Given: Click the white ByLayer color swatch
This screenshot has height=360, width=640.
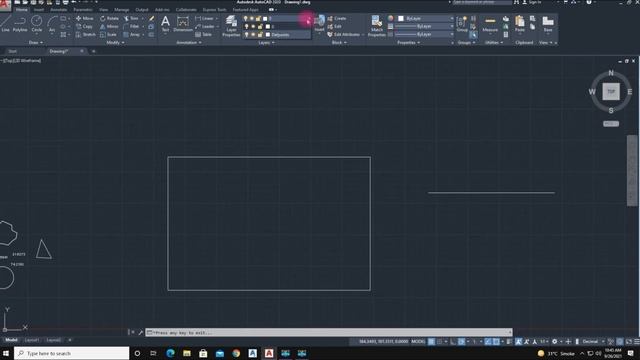Looking at the screenshot, I should (401, 18).
